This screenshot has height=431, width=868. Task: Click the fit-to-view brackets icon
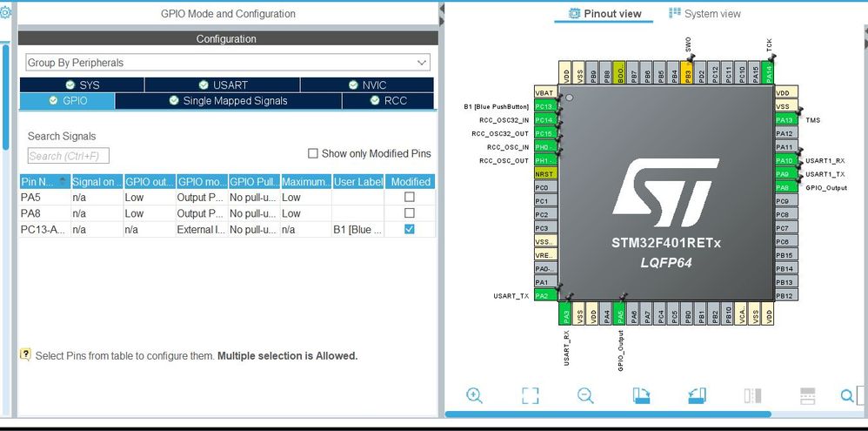(530, 395)
